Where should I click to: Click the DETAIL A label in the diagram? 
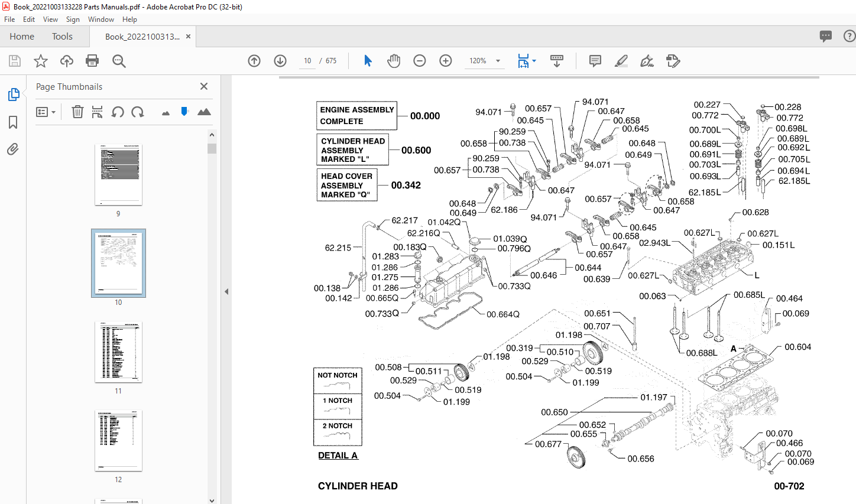(338, 456)
